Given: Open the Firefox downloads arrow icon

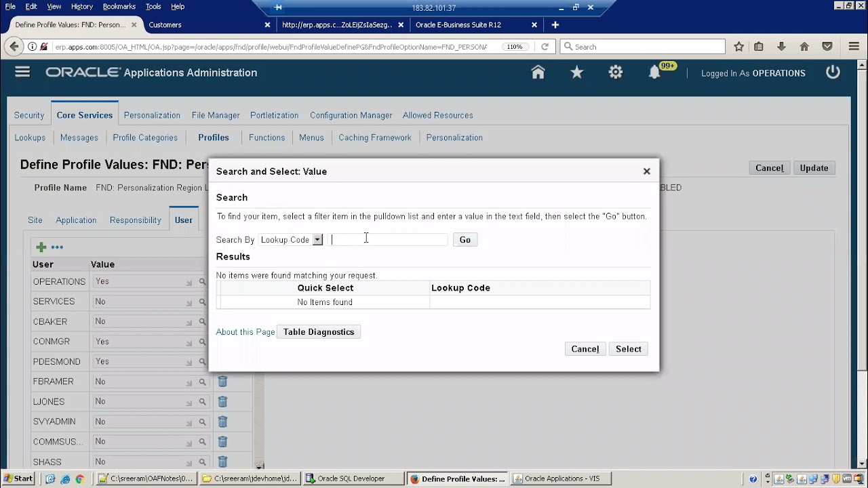Looking at the screenshot, I should (782, 47).
